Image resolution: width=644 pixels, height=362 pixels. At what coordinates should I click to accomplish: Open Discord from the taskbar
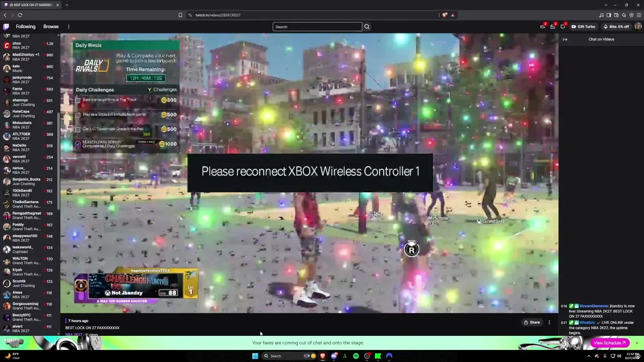coord(334,356)
